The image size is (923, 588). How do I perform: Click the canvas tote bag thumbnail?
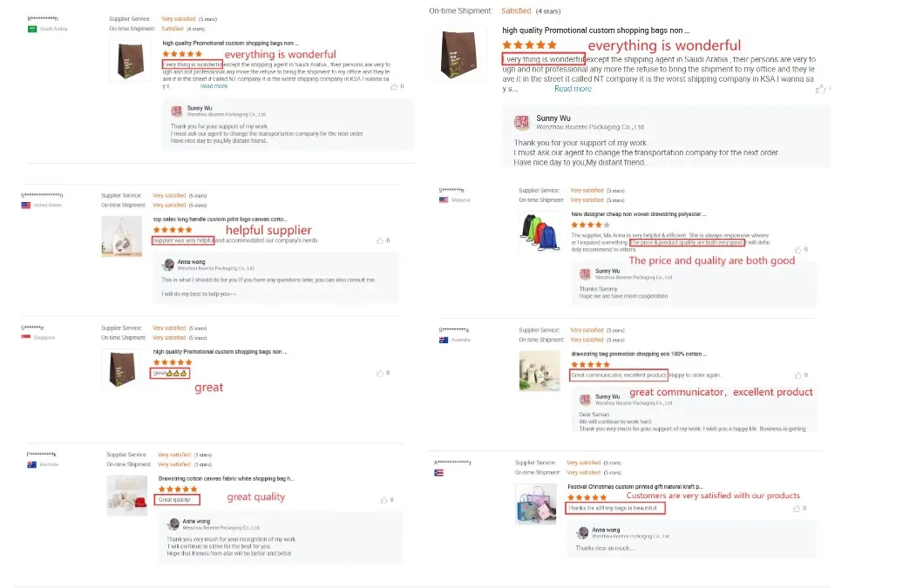tap(122, 236)
